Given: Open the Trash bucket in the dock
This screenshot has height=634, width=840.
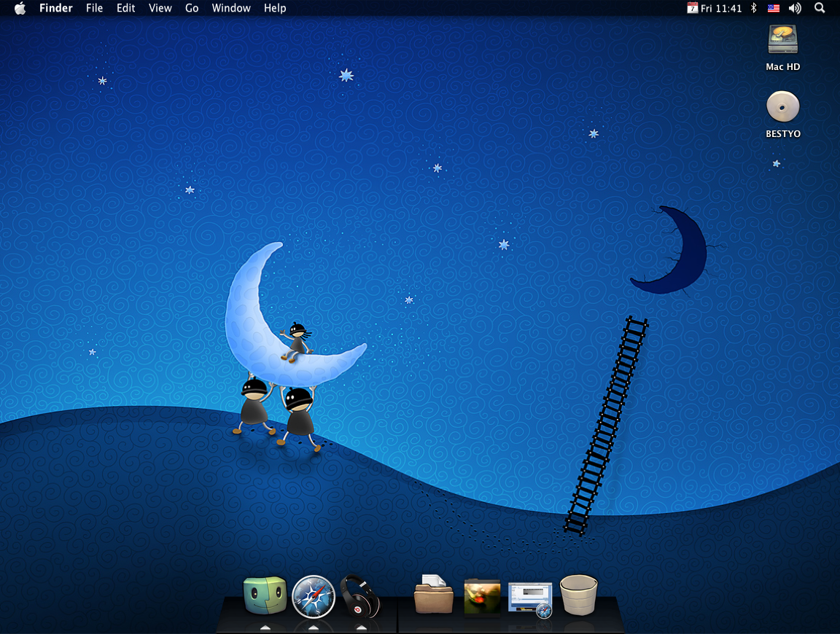Looking at the screenshot, I should coord(579,595).
